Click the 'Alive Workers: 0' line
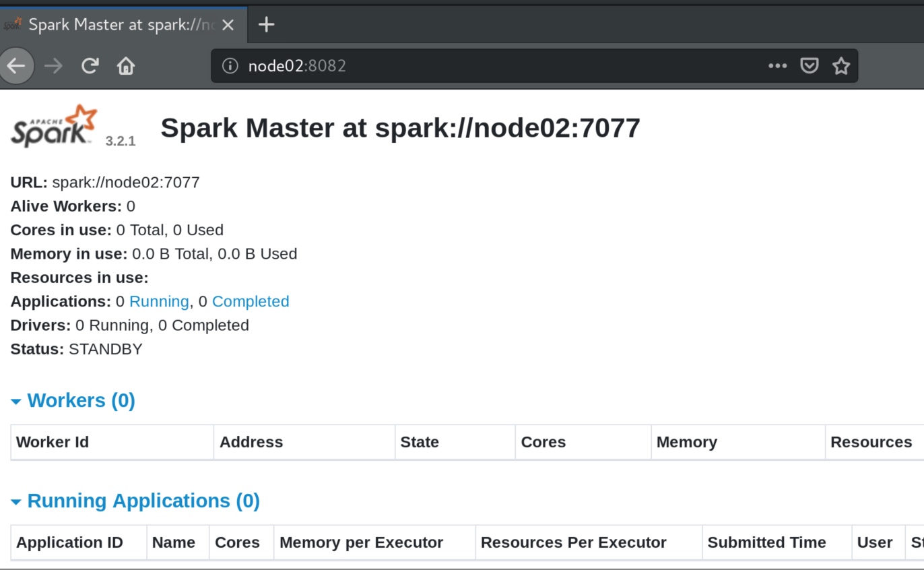Viewport: 924px width, 570px height. tap(73, 206)
